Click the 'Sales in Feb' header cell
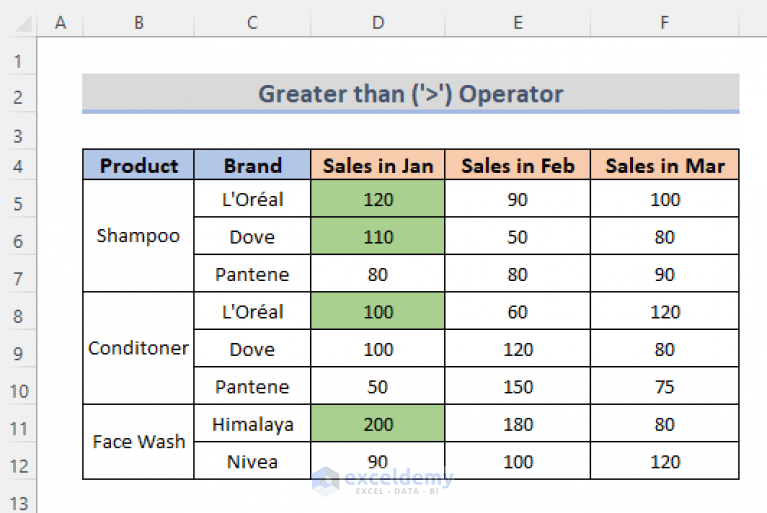 click(518, 165)
